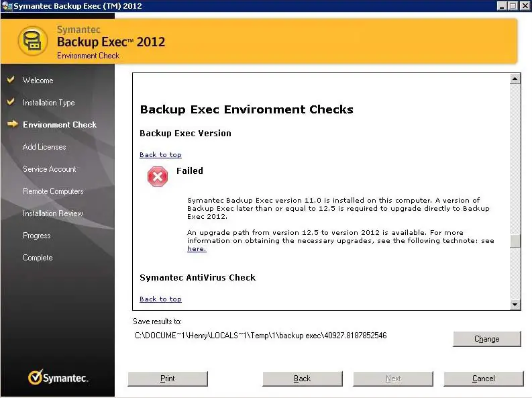Select the Add Licenses step

coord(44,147)
